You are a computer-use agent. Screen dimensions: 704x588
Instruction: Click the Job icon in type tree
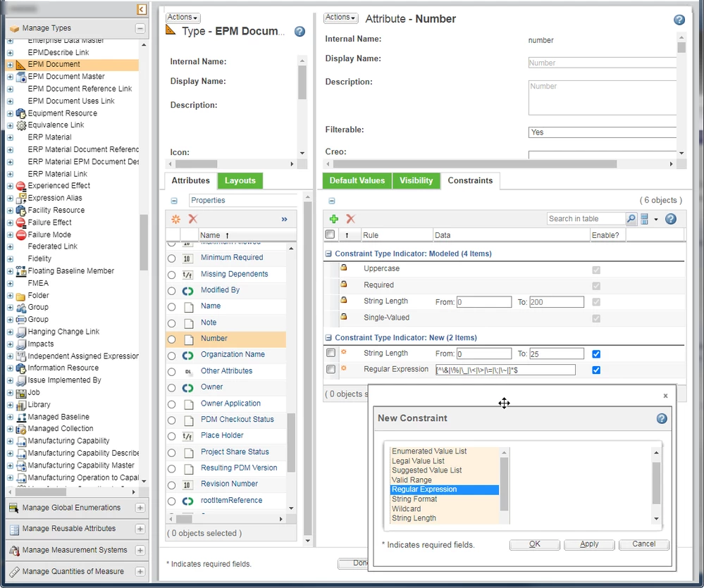point(21,394)
